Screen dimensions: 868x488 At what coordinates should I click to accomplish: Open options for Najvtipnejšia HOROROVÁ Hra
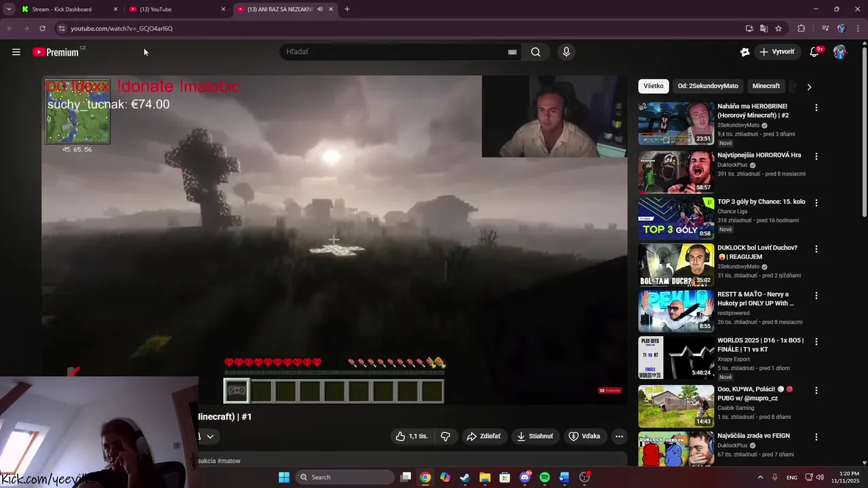816,157
